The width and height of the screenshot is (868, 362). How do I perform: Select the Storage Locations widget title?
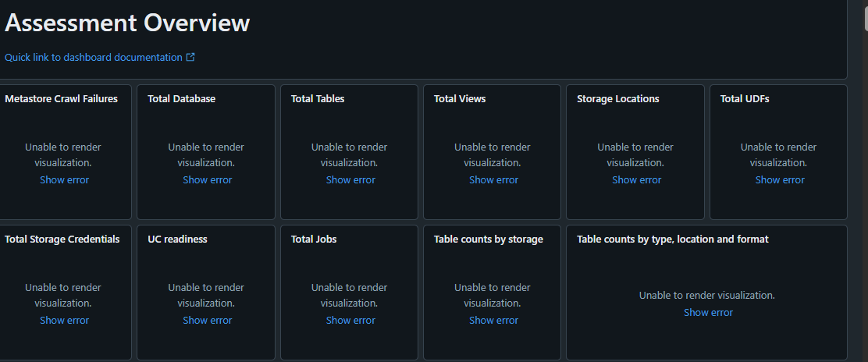pyautogui.click(x=617, y=99)
